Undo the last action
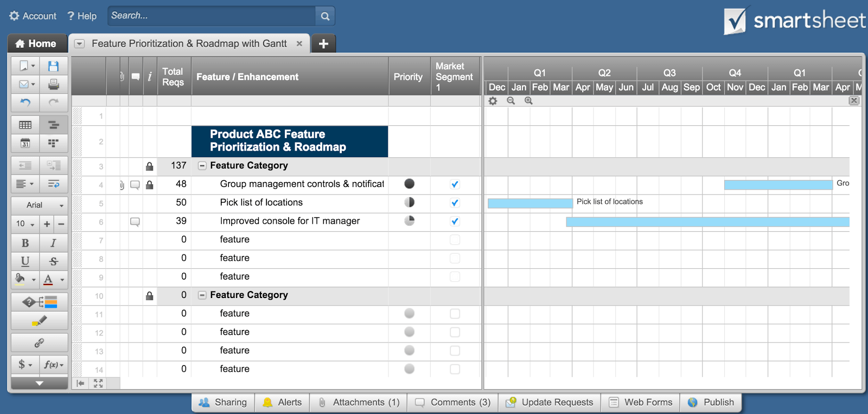The height and width of the screenshot is (414, 868). tap(25, 102)
